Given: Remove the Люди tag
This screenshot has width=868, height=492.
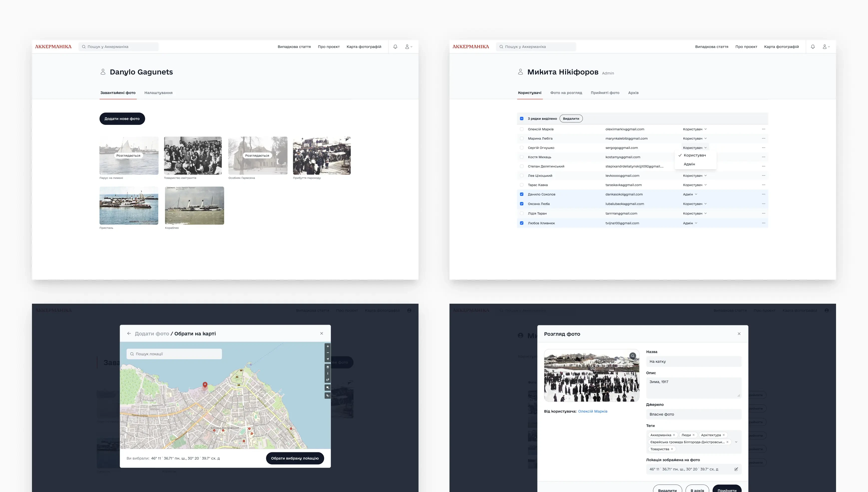Looking at the screenshot, I should (693, 435).
